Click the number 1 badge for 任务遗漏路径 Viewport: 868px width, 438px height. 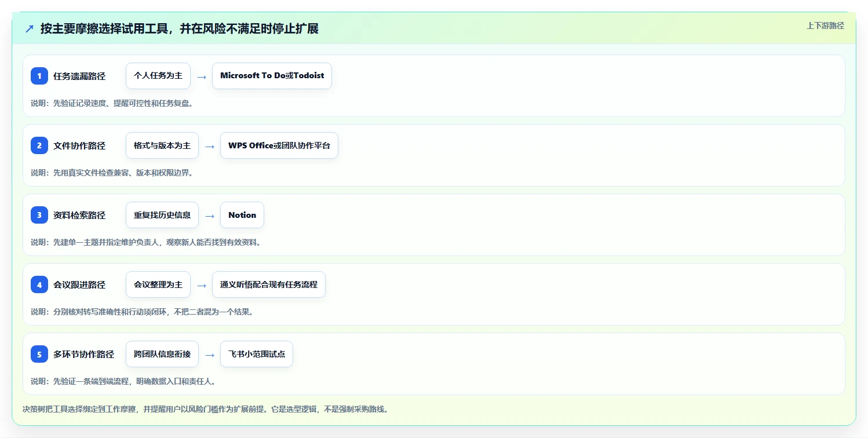click(x=39, y=76)
